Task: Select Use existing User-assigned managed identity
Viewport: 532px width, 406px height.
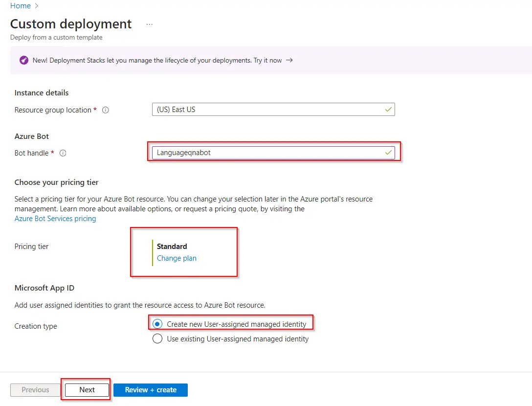Action: coord(157,338)
